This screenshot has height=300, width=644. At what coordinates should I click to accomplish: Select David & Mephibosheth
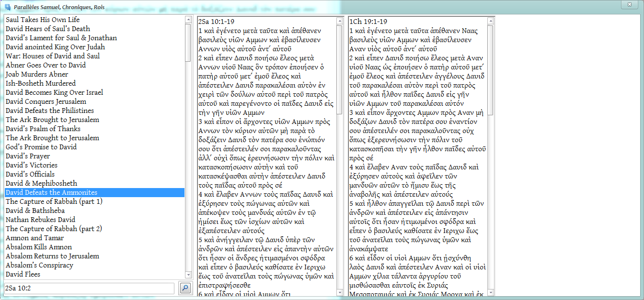pyautogui.click(x=94, y=183)
